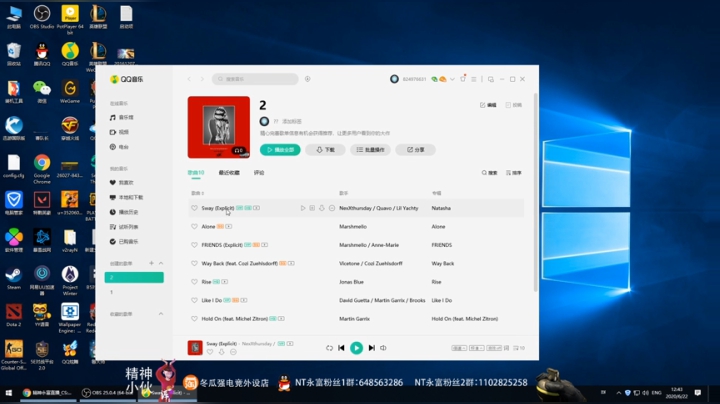The height and width of the screenshot is (404, 720).
Task: Open the skin shirt icon in title bar
Action: point(463,79)
